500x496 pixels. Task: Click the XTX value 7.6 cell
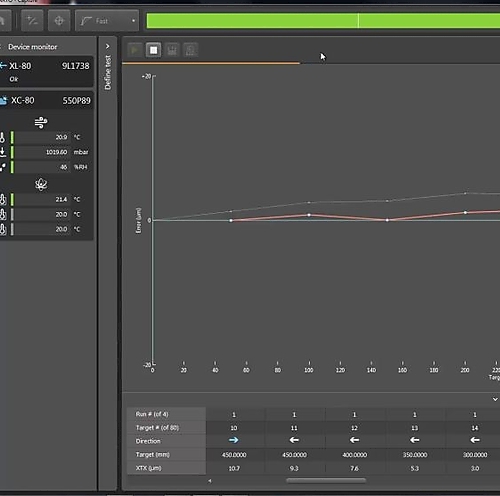[x=354, y=468]
